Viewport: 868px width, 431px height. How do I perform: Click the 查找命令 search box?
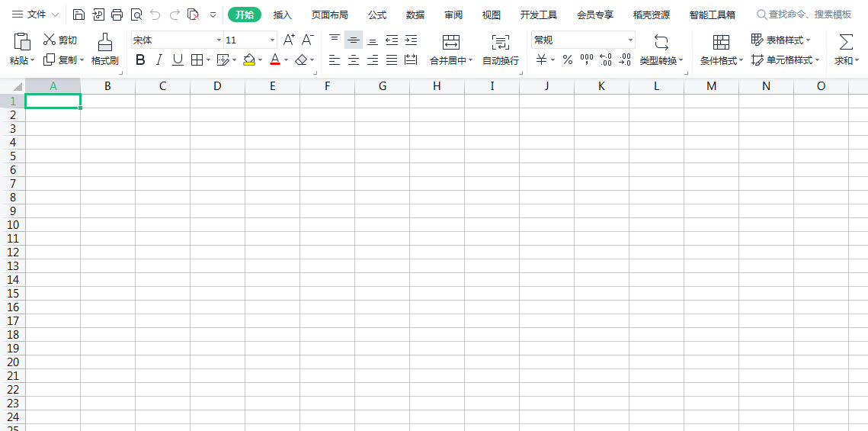804,15
